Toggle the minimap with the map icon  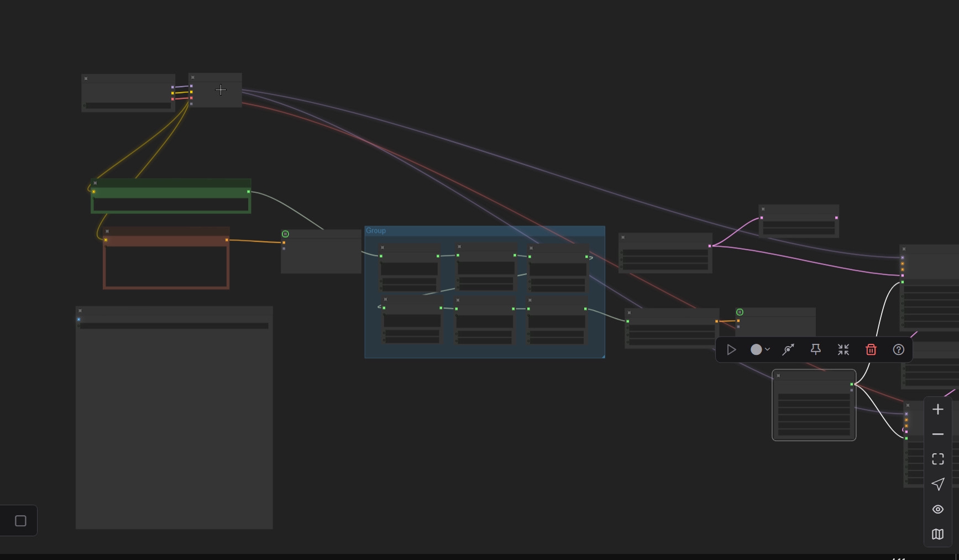[x=938, y=534]
